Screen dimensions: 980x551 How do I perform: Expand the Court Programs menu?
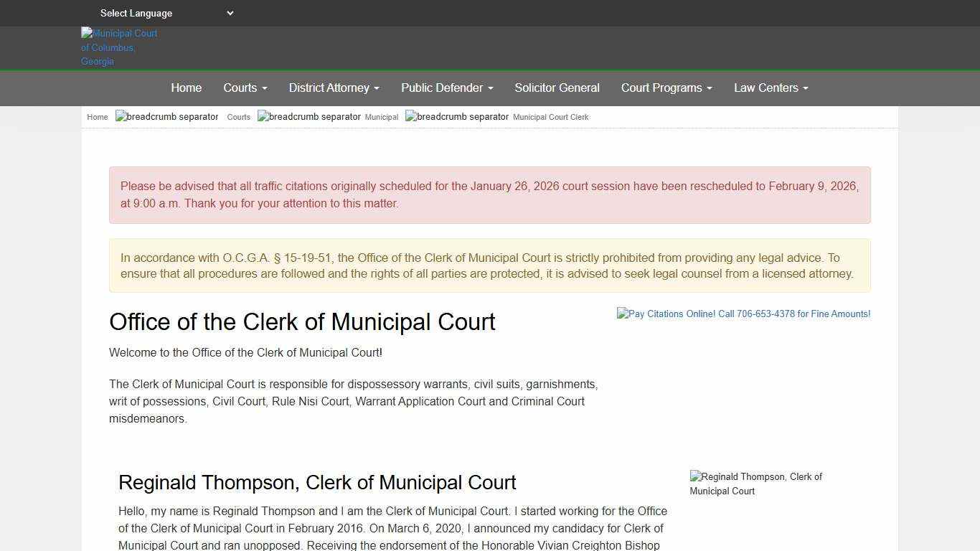tap(666, 88)
